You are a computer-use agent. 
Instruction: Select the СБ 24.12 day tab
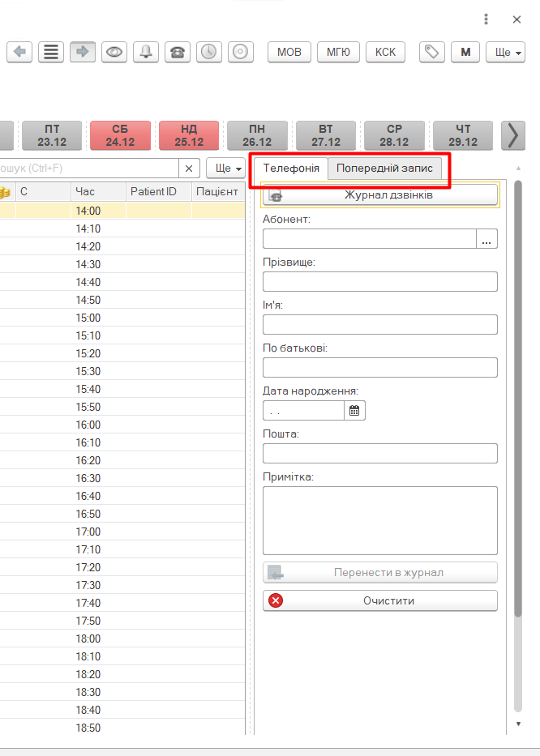pos(120,135)
